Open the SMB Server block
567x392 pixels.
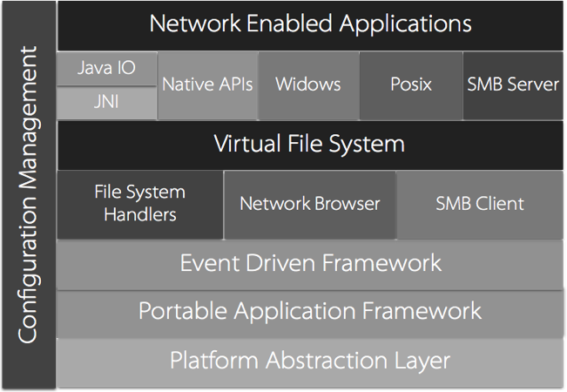coord(512,85)
